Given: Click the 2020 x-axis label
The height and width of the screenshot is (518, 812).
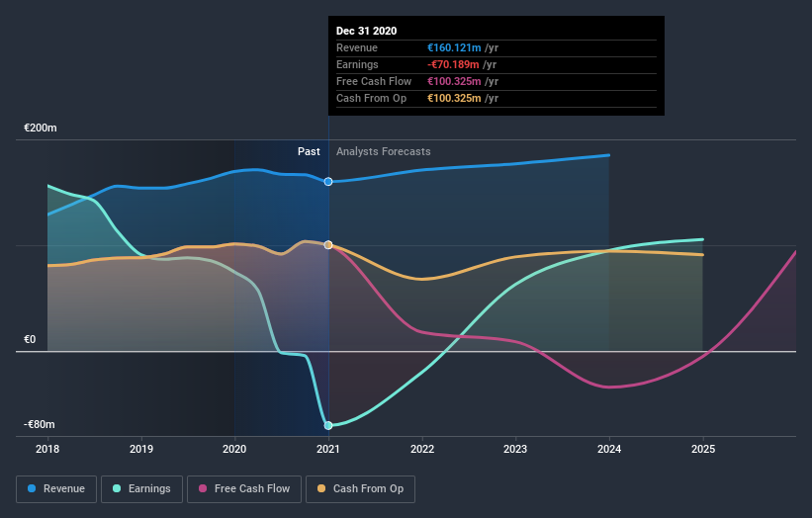Looking at the screenshot, I should point(234,449).
